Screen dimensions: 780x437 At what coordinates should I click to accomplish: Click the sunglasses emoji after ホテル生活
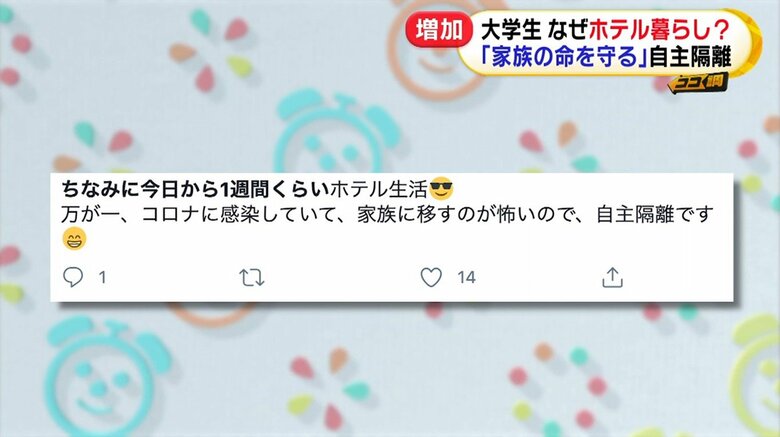tap(441, 189)
